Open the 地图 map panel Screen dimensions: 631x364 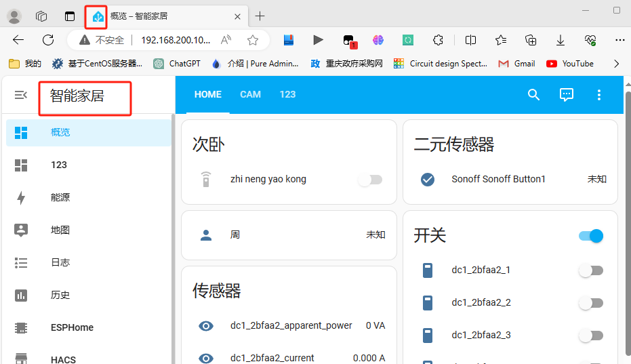(x=60, y=230)
